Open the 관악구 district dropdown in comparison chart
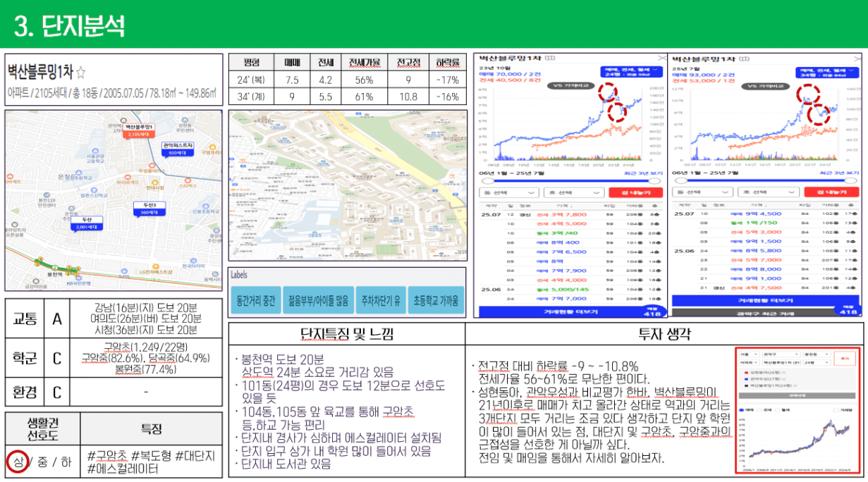 (780, 356)
